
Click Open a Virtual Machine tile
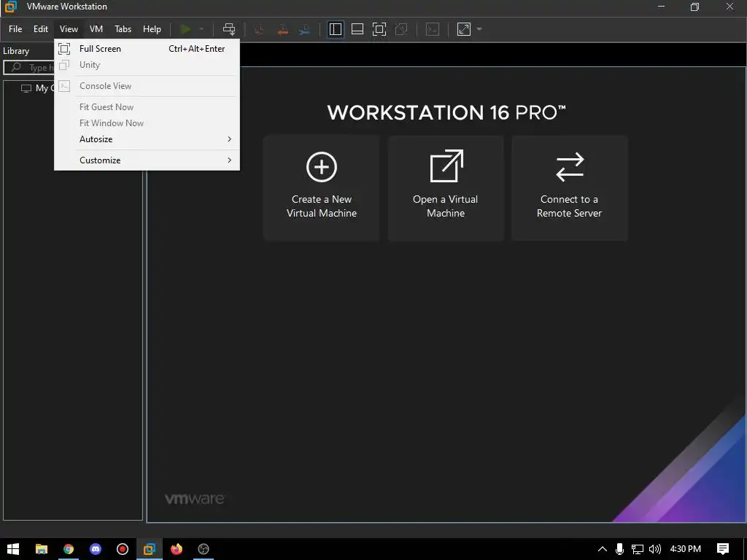446,188
